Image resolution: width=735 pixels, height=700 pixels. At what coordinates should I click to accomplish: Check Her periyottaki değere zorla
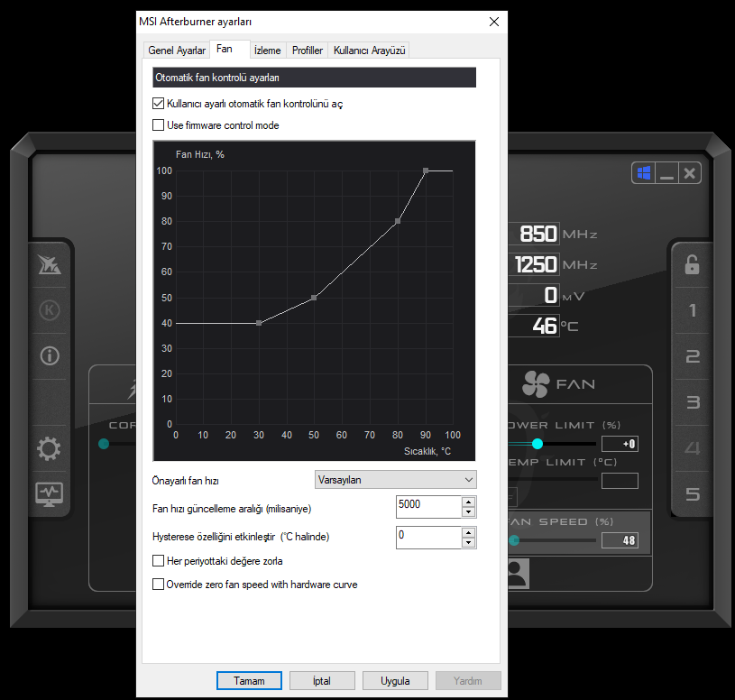159,561
